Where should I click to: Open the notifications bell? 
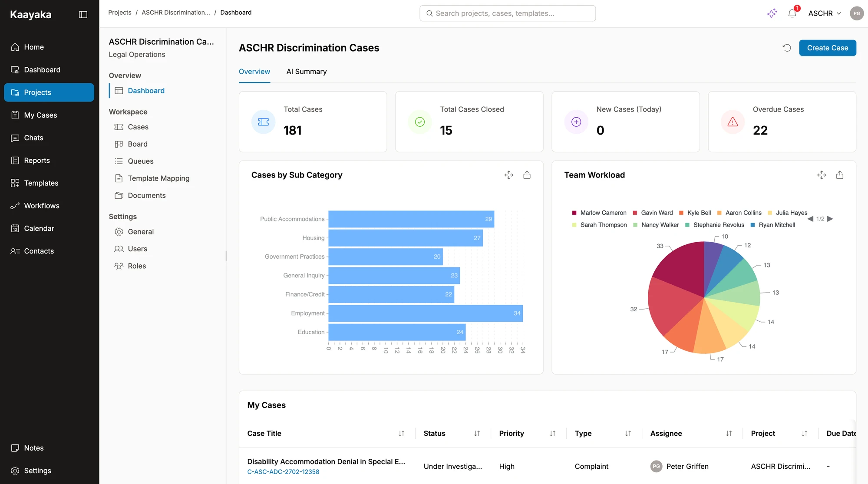[x=792, y=13]
